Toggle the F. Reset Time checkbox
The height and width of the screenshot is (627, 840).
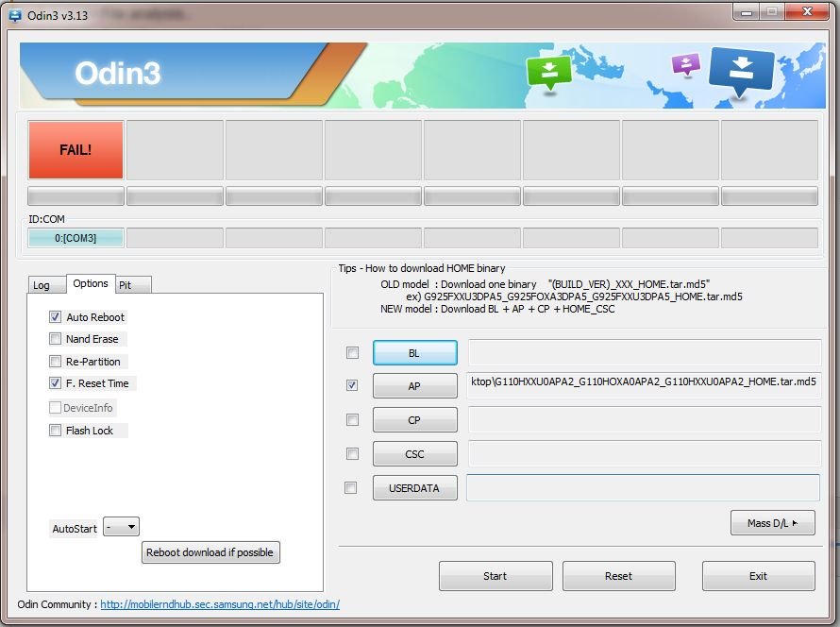[x=55, y=383]
